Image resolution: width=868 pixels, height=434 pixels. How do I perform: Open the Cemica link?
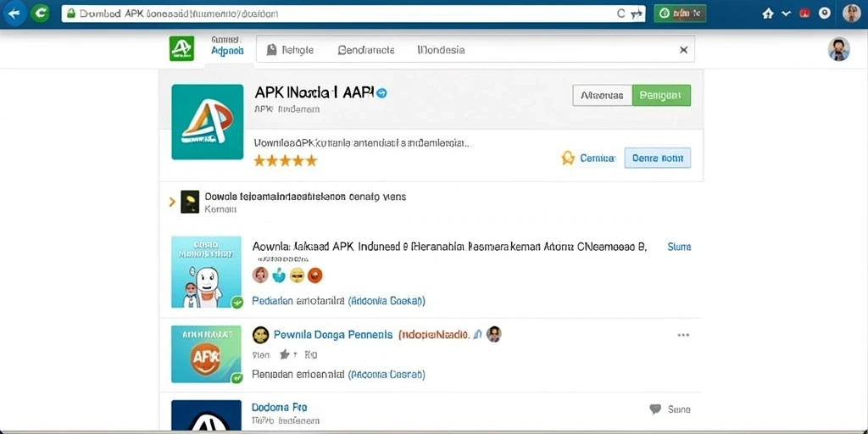[598, 159]
